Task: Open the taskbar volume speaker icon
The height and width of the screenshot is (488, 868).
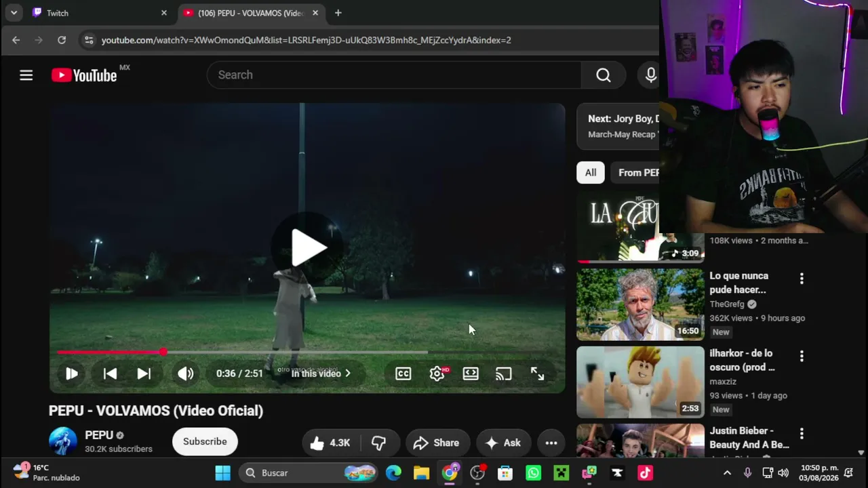Action: pos(783,473)
